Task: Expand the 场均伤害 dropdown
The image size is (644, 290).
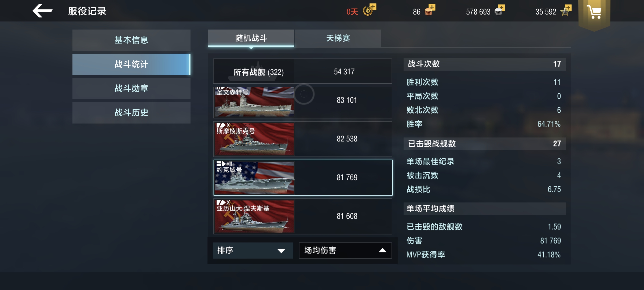Action: coord(345,251)
